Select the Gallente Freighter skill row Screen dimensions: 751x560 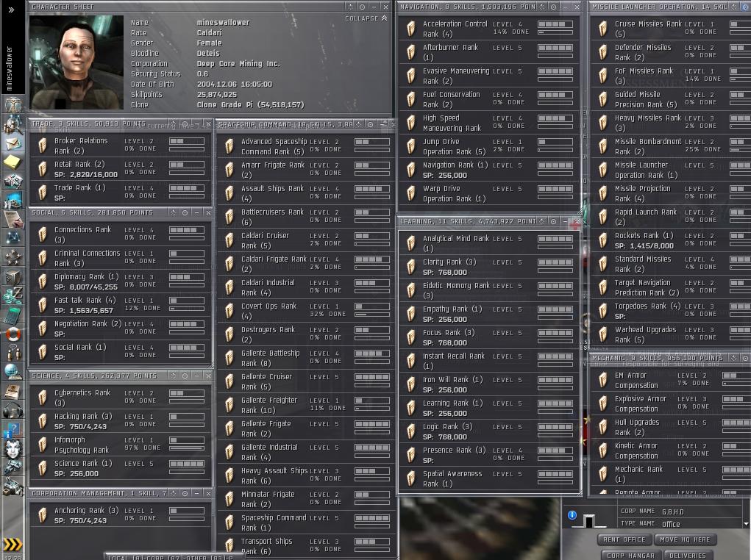click(x=305, y=405)
